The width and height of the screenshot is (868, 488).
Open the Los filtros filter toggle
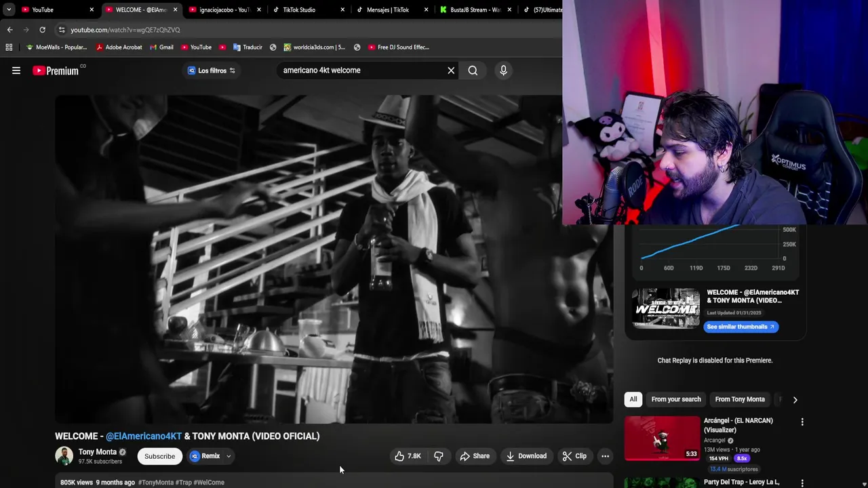coord(212,70)
